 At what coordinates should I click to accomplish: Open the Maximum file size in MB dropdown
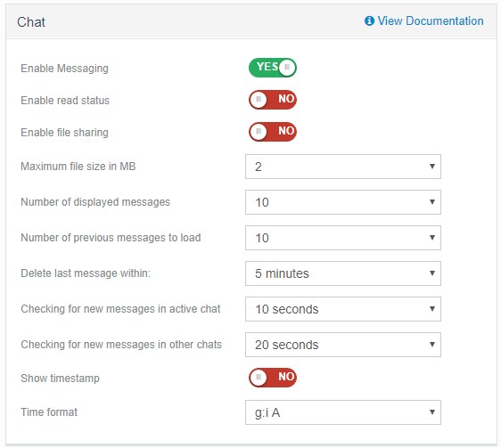point(343,167)
